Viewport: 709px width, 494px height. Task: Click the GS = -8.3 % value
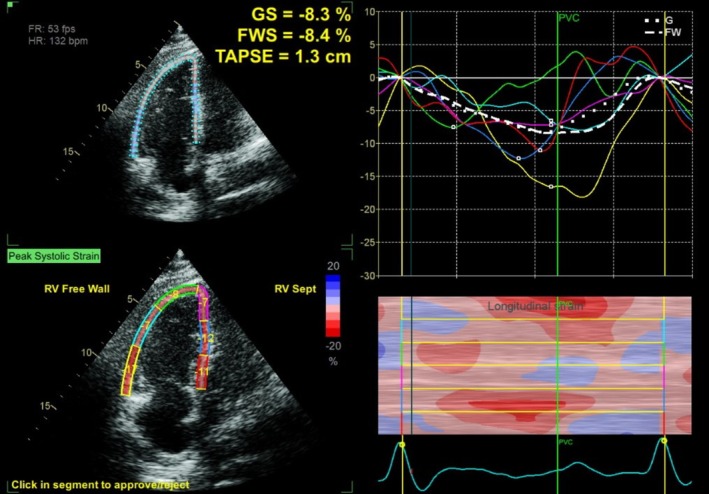pyautogui.click(x=301, y=14)
